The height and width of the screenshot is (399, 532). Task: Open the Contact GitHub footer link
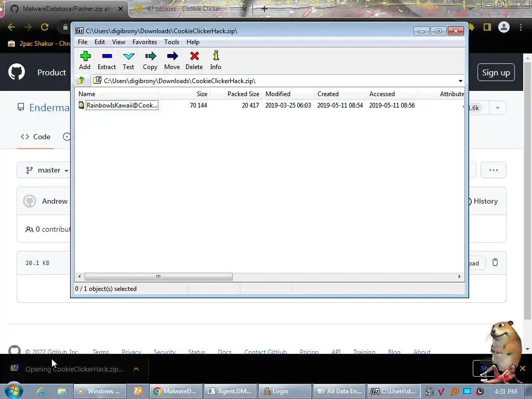pos(265,352)
